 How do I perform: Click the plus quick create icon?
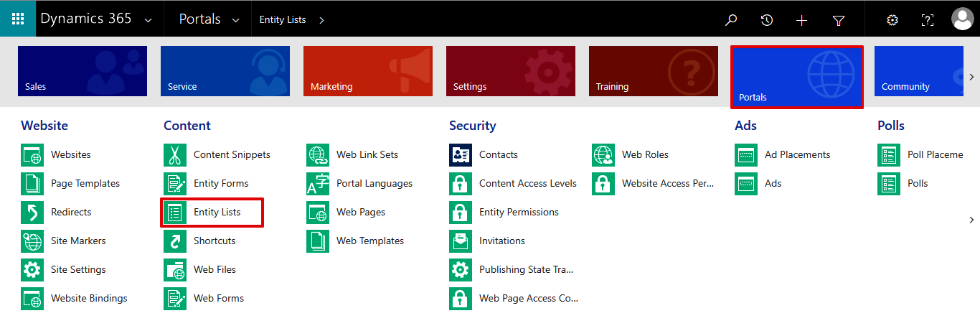click(802, 20)
